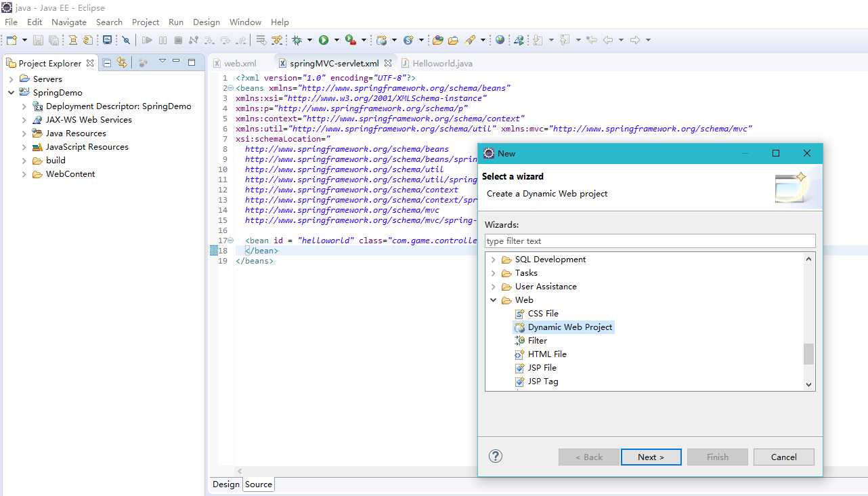868x496 pixels.
Task: Open the console monitor toolbar icon
Action: coord(107,40)
